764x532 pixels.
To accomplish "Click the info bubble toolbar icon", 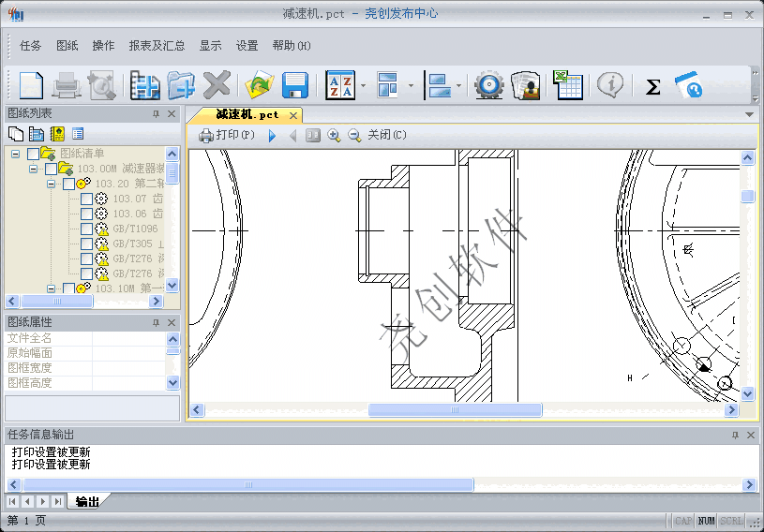I will (x=610, y=86).
